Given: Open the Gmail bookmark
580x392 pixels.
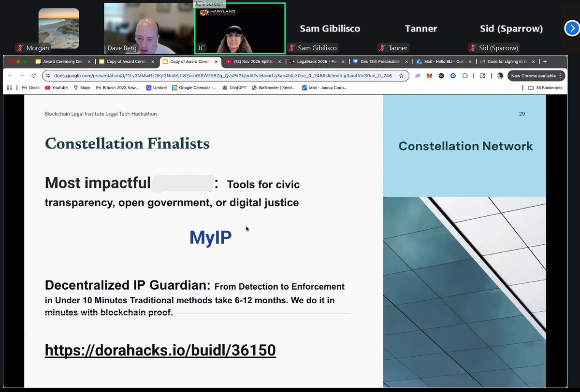Looking at the screenshot, I should pos(30,88).
